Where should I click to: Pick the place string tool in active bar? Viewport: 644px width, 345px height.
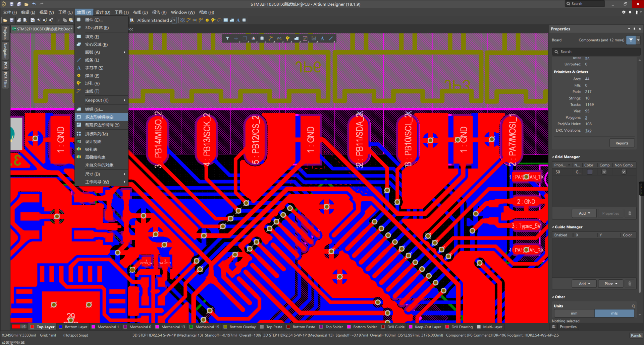point(322,39)
